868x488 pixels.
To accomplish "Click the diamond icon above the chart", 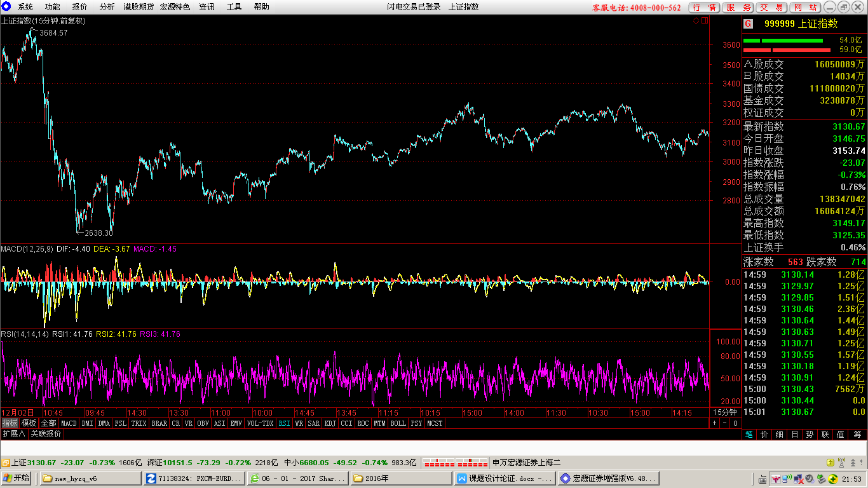I will pos(696,20).
